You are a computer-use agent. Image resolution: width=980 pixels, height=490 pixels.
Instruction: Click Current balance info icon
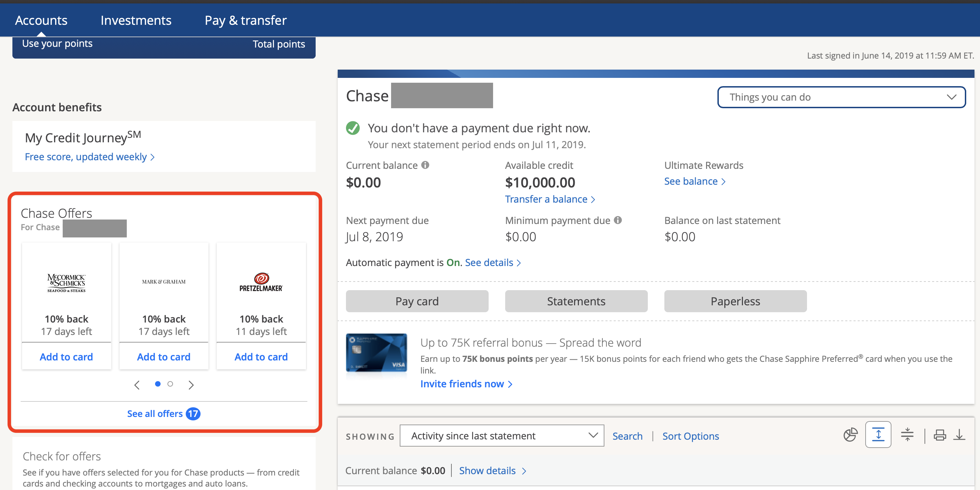[x=425, y=165]
